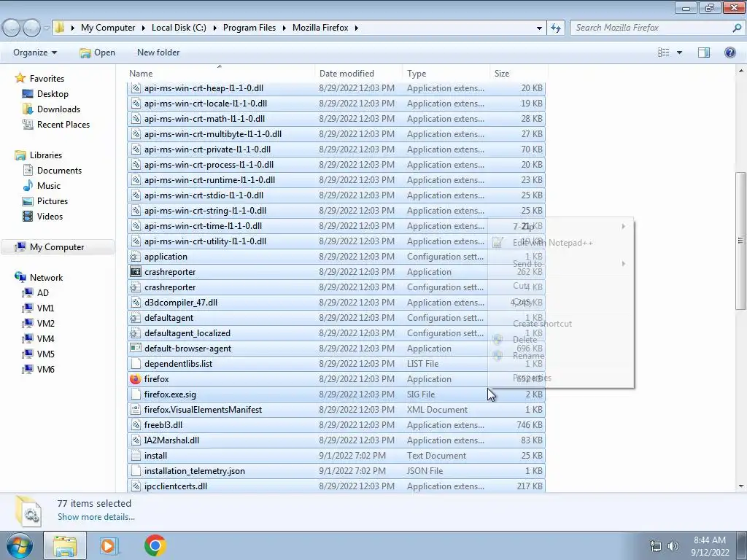The width and height of the screenshot is (747, 560).
Task: Click the crashreporter application icon
Action: pyautogui.click(x=136, y=272)
